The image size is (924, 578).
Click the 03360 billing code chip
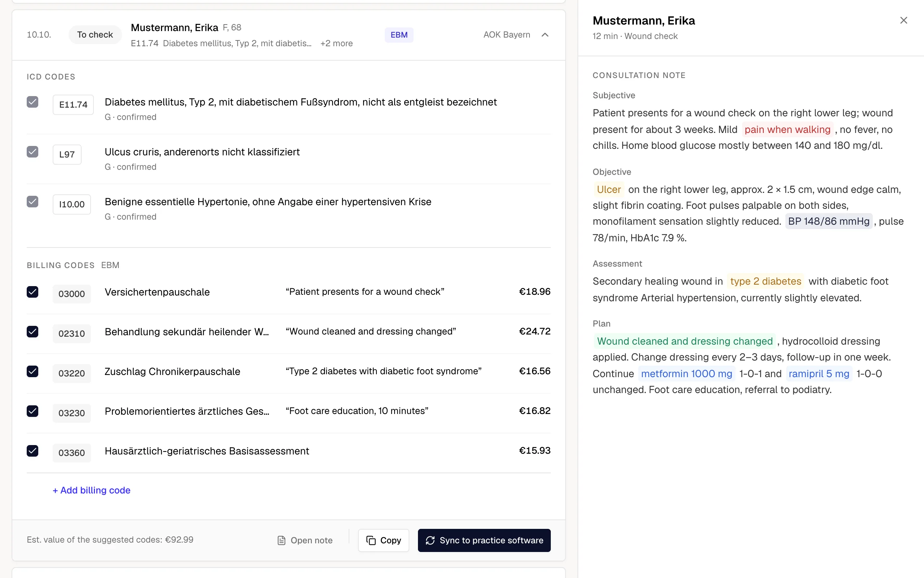72,453
